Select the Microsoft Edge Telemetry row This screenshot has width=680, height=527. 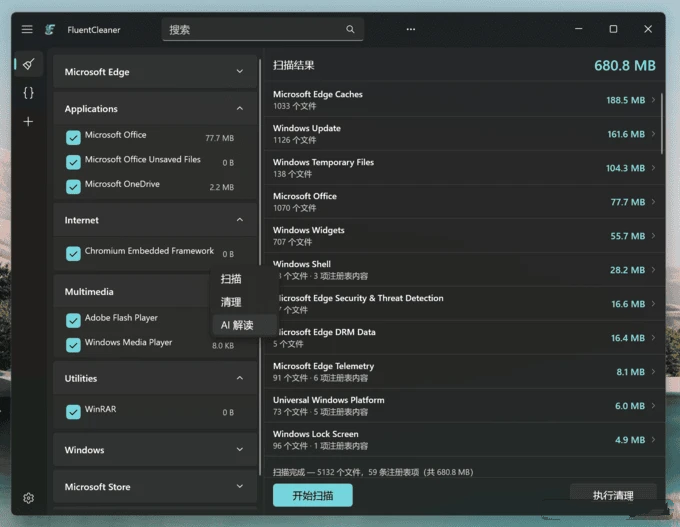(x=464, y=372)
